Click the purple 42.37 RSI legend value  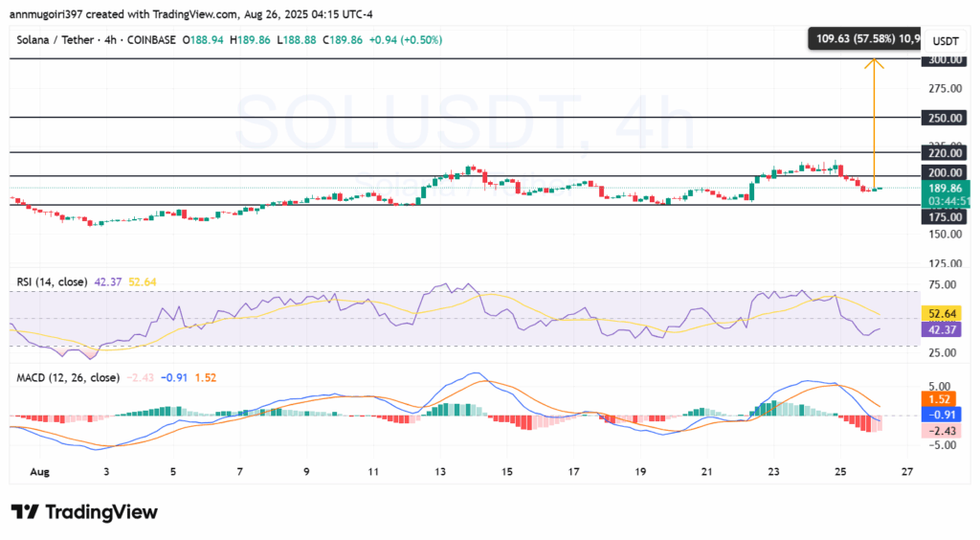pyautogui.click(x=107, y=281)
